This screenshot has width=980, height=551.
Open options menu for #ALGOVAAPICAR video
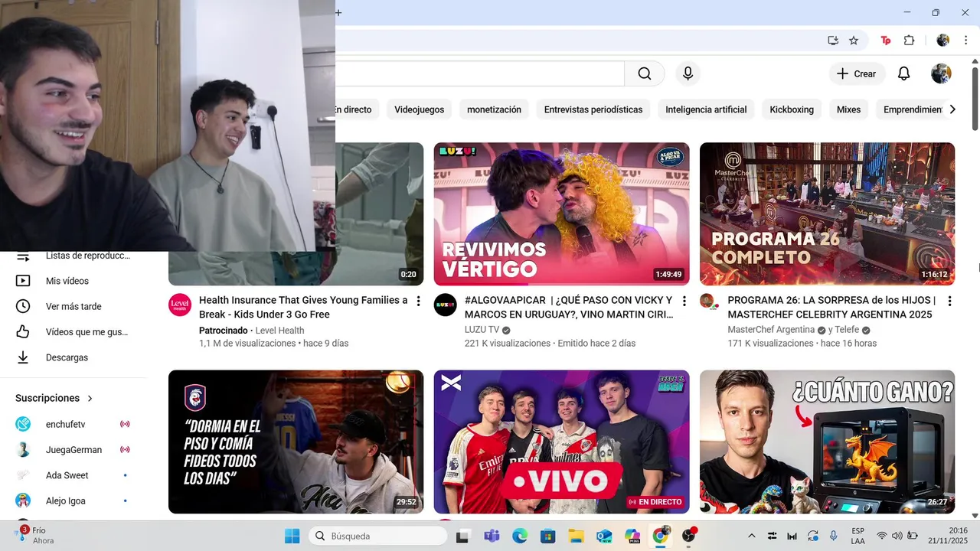[684, 302]
